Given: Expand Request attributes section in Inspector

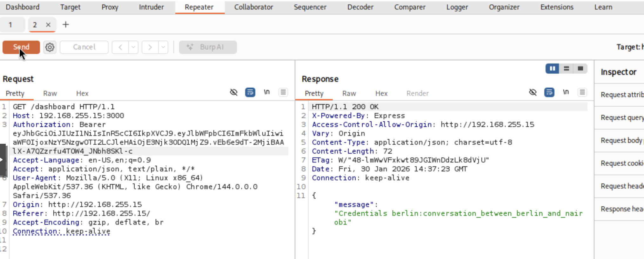Looking at the screenshot, I should point(622,95).
